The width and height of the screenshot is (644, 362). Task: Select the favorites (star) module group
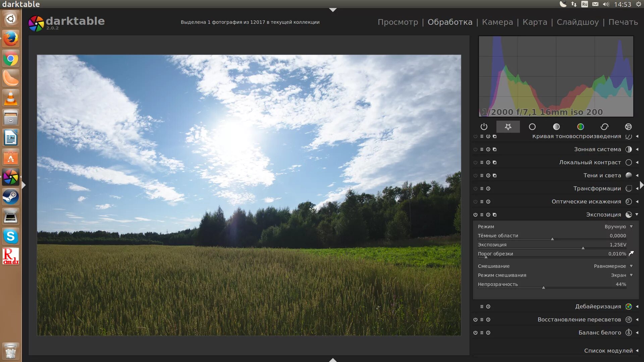coord(508,127)
